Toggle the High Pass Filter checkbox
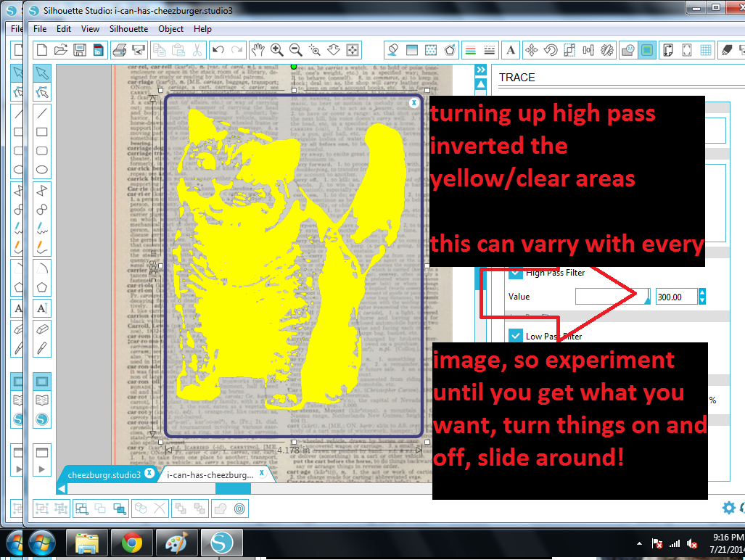The height and width of the screenshot is (560, 745). click(516, 273)
